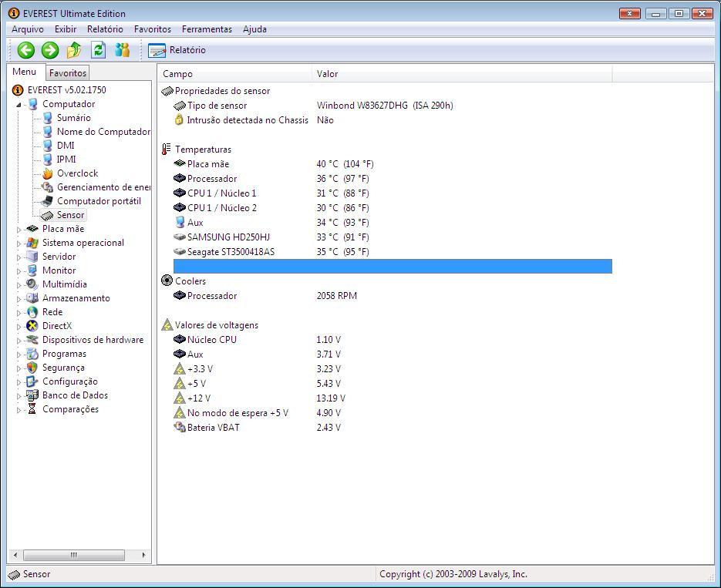The width and height of the screenshot is (721, 588).
Task: Click the Campo column header
Action: pyautogui.click(x=235, y=74)
